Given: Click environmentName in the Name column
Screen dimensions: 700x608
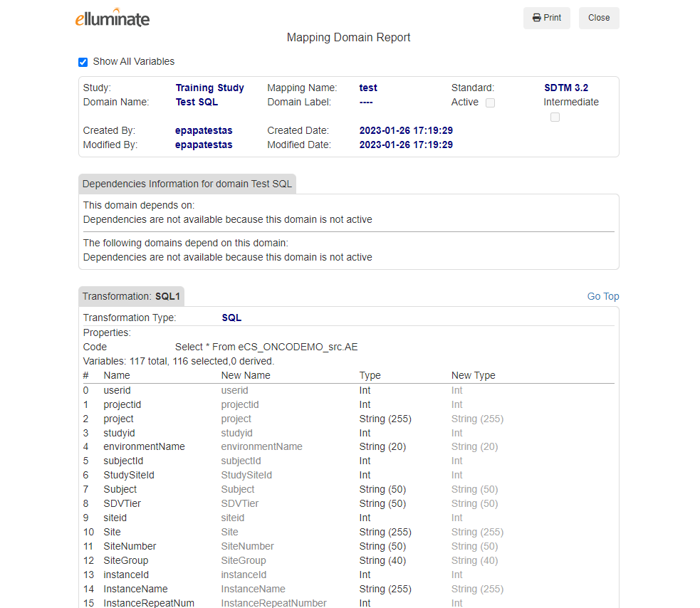Looking at the screenshot, I should click(x=144, y=446).
